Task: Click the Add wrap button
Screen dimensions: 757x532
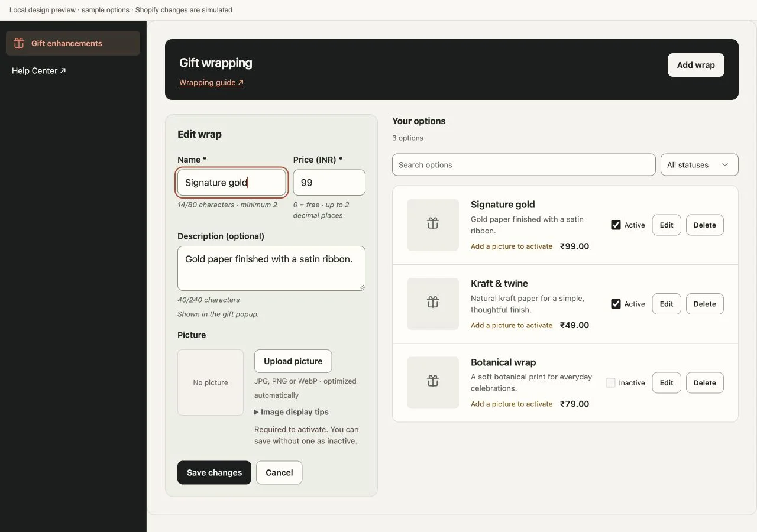Action: [x=695, y=65]
